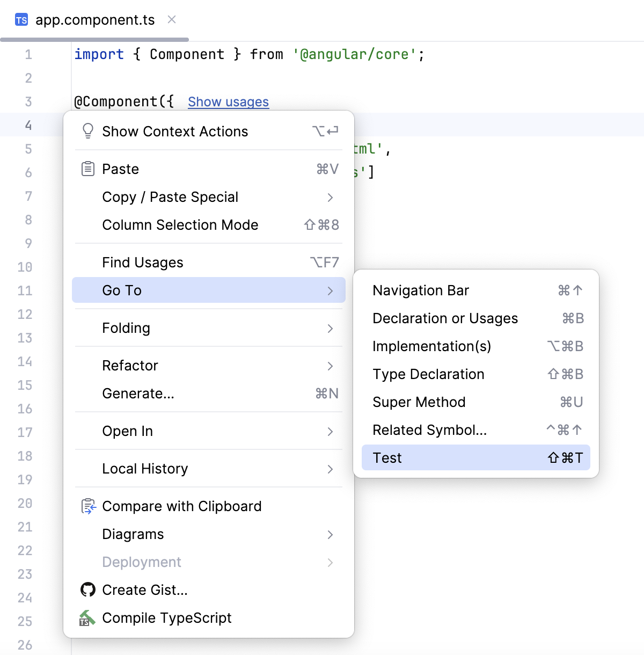644x655 pixels.
Task: Click the GitHub icon beside Create Gist
Action: [x=87, y=589]
